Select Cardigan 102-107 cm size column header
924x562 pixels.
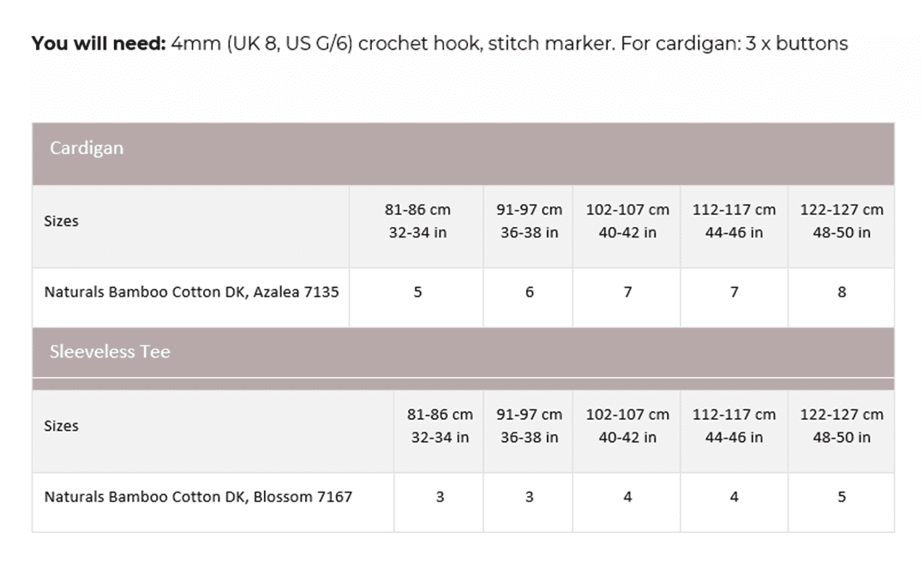pos(627,221)
